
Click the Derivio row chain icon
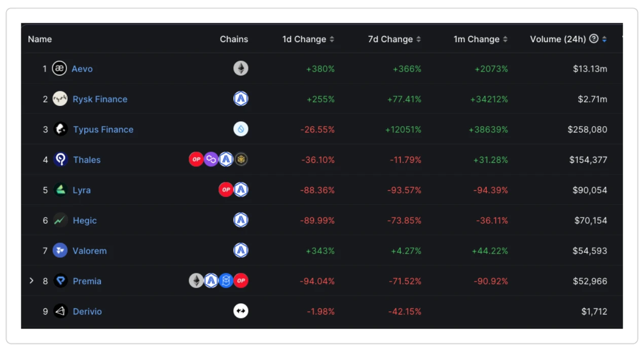click(241, 311)
